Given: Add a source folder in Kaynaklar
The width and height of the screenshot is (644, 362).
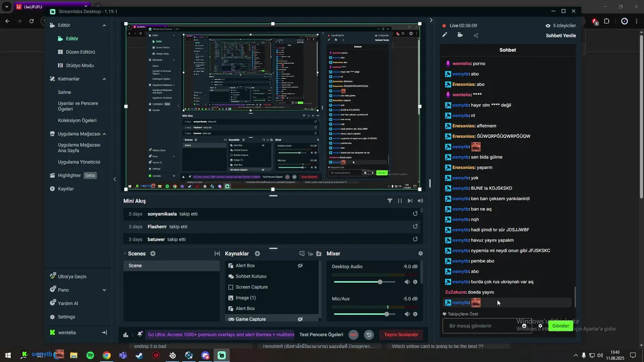Looking at the screenshot, I should (319, 253).
